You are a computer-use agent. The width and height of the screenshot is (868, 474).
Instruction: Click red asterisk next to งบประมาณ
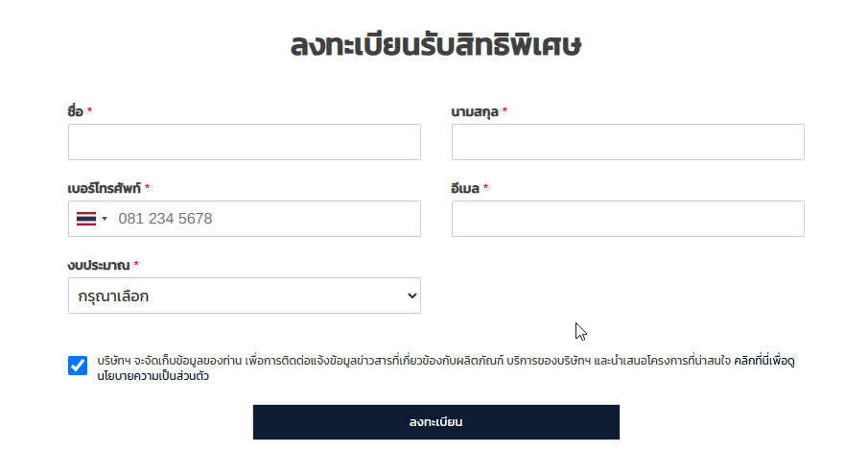click(x=136, y=264)
